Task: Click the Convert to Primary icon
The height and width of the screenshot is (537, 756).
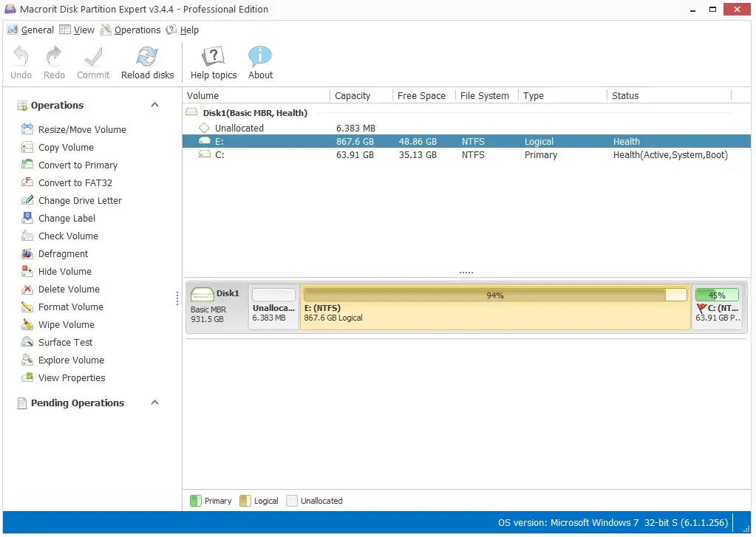Action: (27, 165)
